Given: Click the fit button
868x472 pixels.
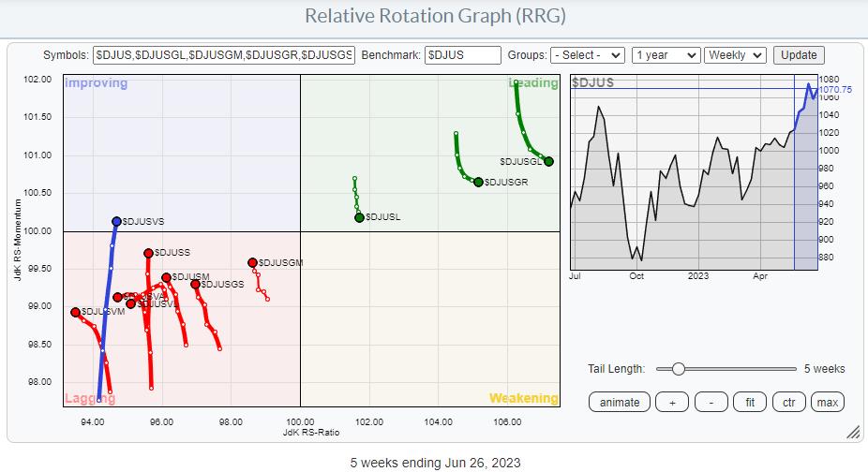Looking at the screenshot, I should point(751,402).
